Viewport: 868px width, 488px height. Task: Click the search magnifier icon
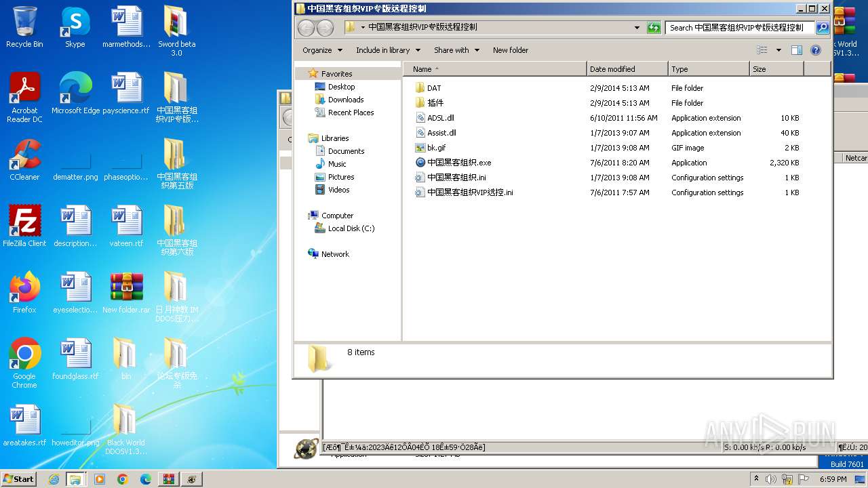[x=823, y=28]
